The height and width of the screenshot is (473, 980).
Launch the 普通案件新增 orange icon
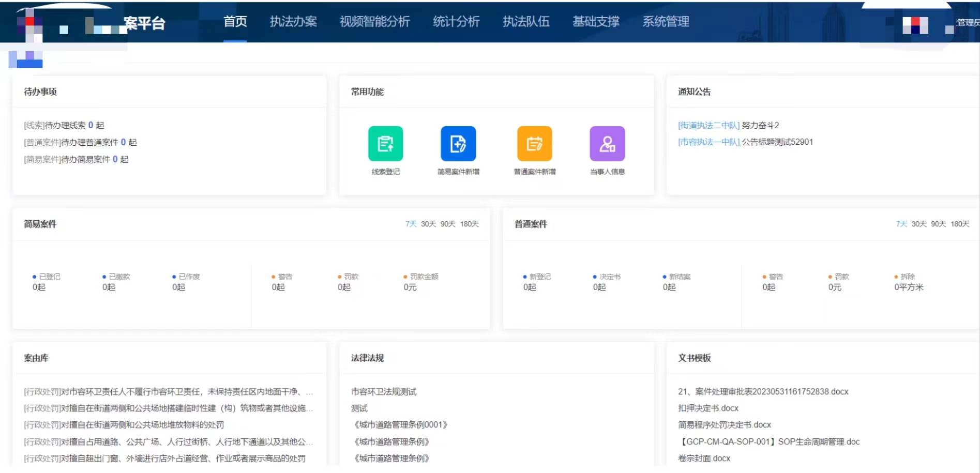pyautogui.click(x=535, y=144)
